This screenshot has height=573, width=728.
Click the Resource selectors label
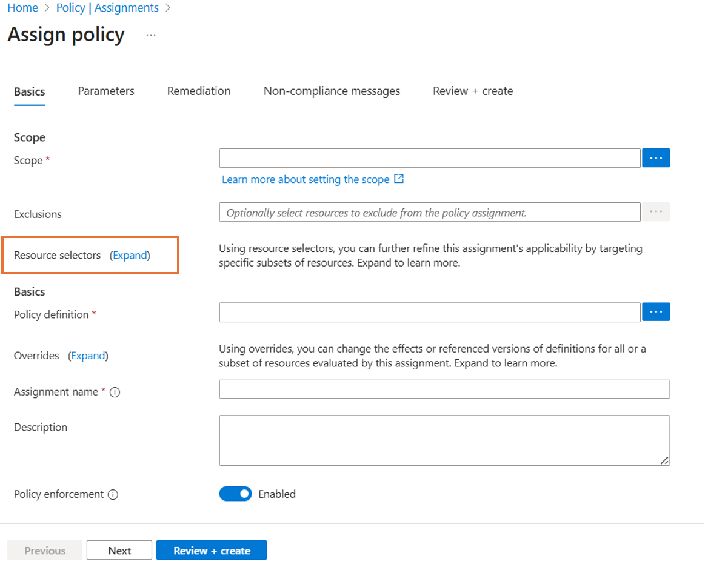click(58, 255)
